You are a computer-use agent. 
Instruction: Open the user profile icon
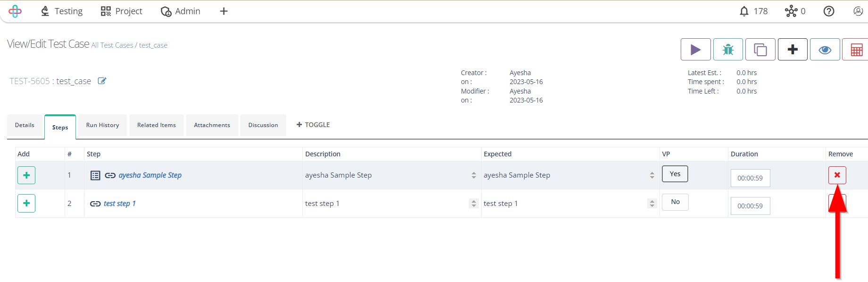click(858, 11)
